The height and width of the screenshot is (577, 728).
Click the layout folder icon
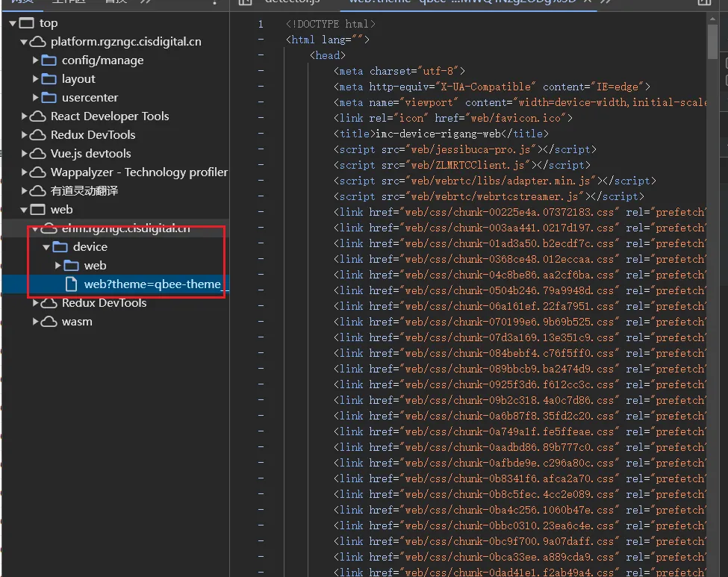(x=49, y=79)
